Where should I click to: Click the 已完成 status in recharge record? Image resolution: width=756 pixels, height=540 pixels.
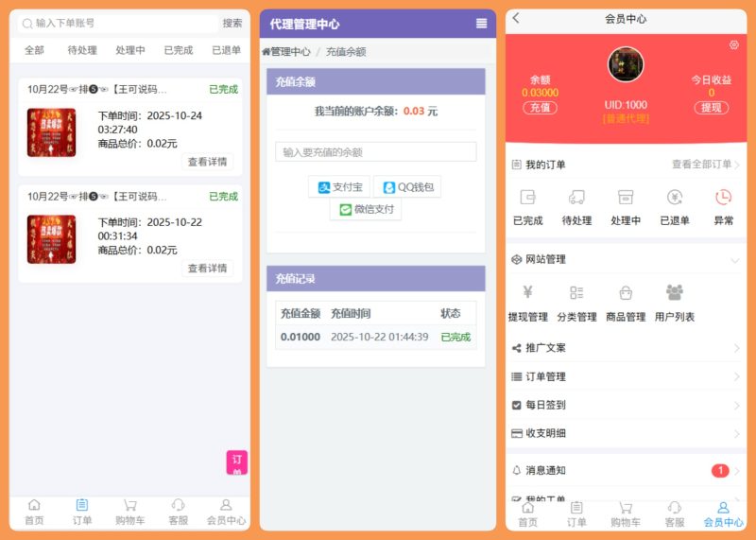[x=455, y=337]
